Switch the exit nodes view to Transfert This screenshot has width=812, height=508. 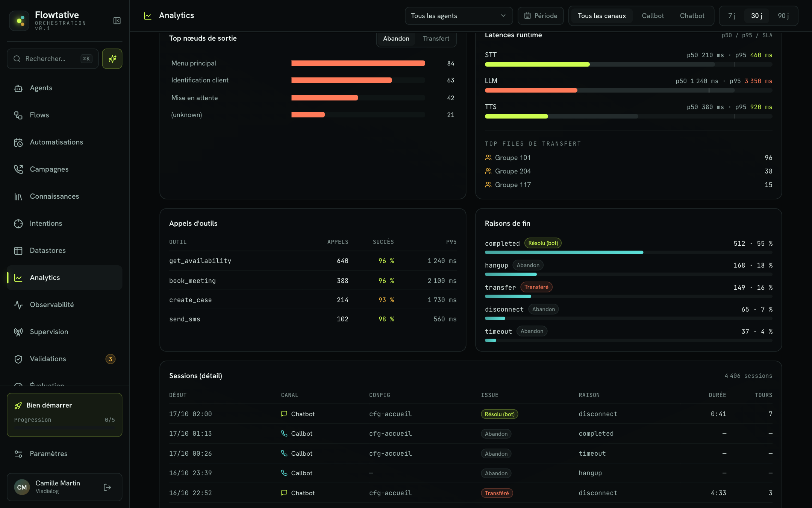[436, 38]
